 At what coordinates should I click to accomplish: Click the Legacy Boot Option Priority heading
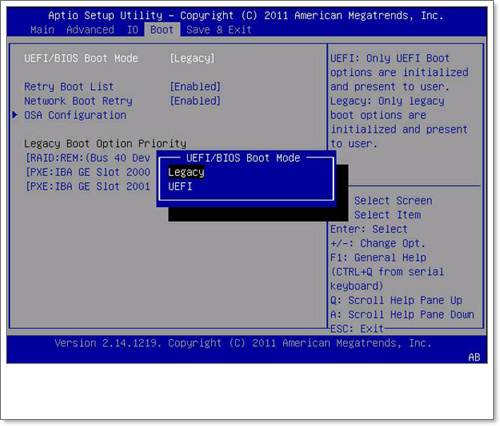point(105,144)
